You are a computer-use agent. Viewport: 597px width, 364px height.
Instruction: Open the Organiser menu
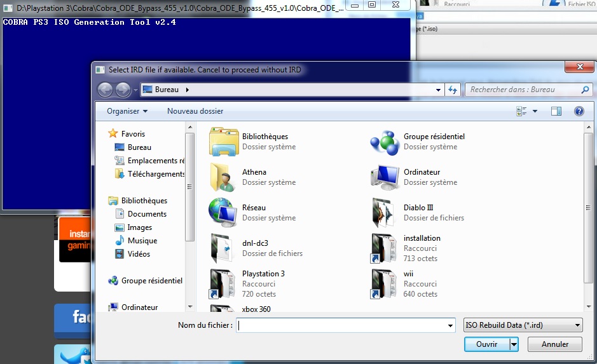[127, 111]
